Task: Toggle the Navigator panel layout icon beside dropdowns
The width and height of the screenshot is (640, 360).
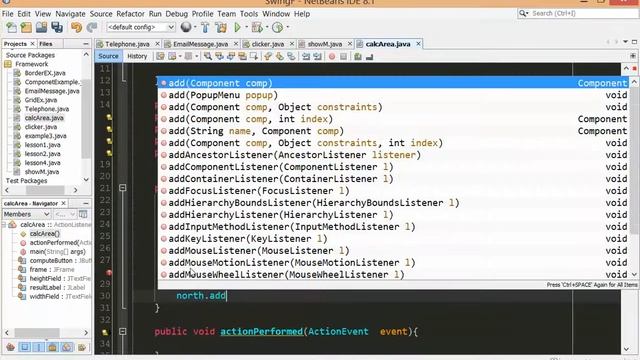Action: [83, 214]
